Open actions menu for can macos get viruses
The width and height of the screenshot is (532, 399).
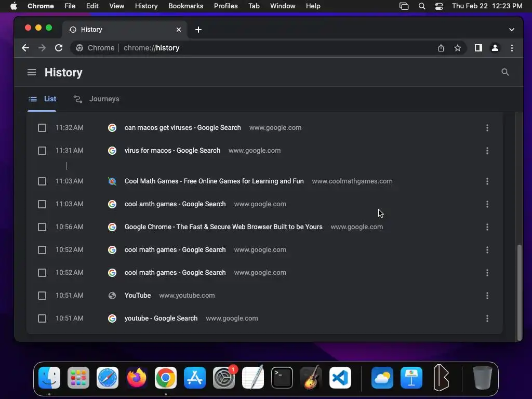click(487, 128)
